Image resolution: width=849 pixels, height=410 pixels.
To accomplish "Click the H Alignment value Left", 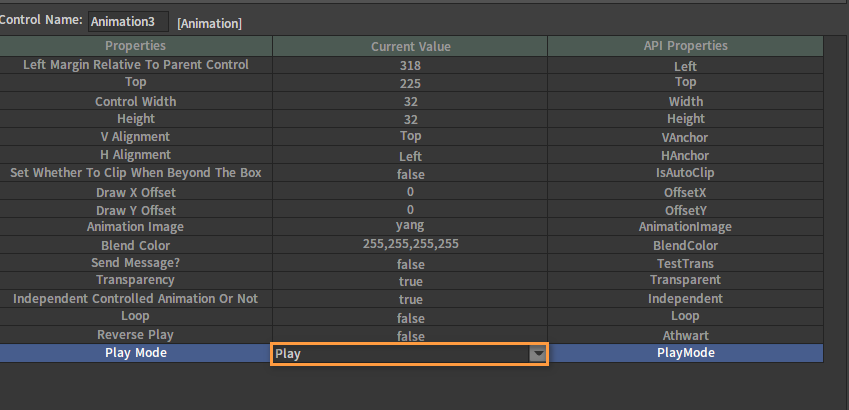I will coord(410,155).
